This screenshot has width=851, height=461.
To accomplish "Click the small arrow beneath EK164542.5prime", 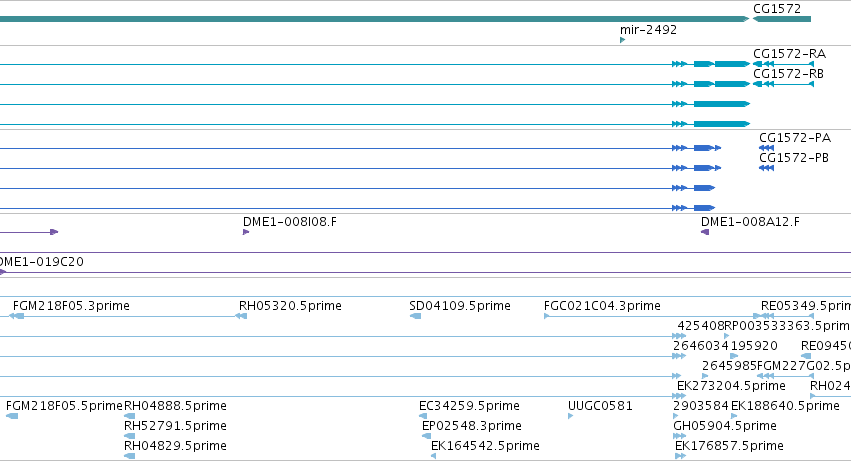I will [433, 456].
